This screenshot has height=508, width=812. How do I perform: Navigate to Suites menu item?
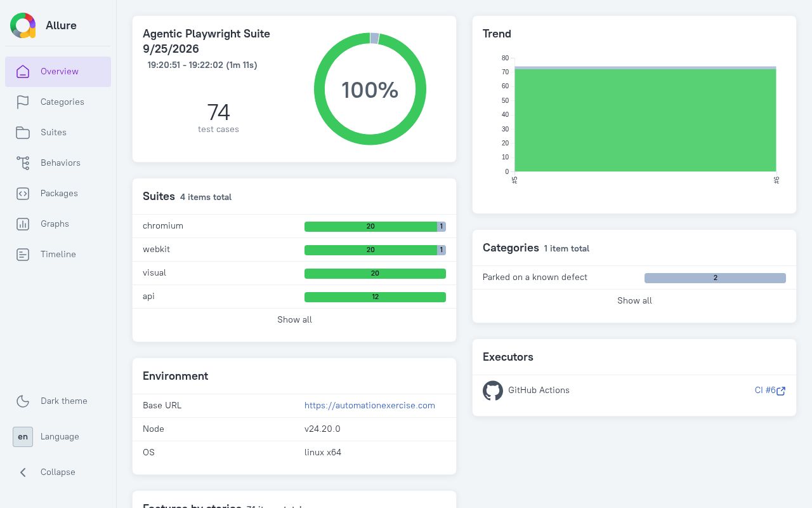coord(58,132)
